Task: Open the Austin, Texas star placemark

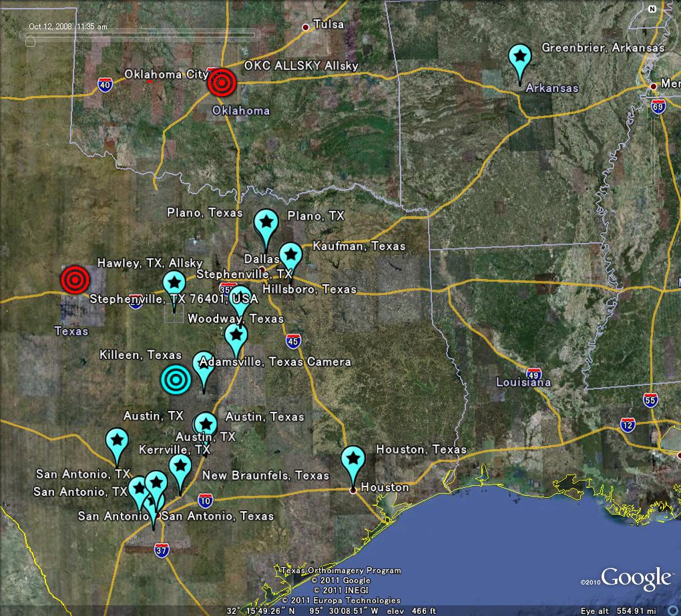Action: click(206, 423)
